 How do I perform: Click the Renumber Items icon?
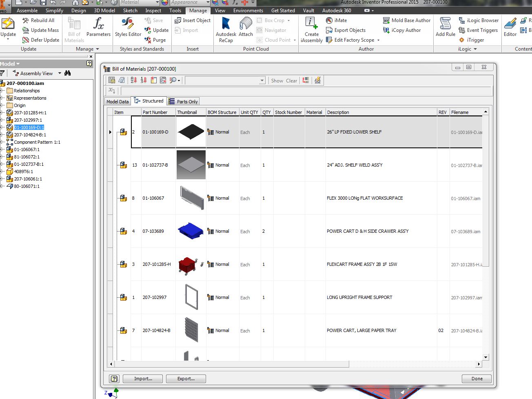pyautogui.click(x=144, y=80)
